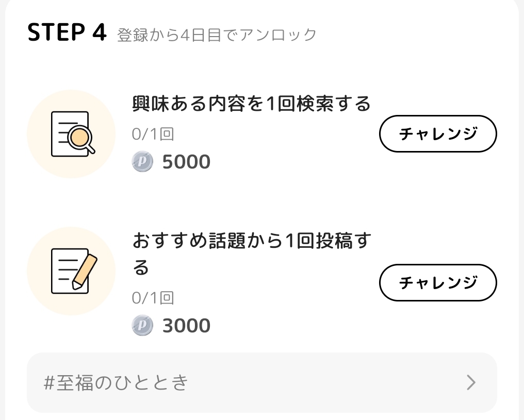
Task: Tap the magnifying glass on the search mission icon
Action: pos(82,138)
